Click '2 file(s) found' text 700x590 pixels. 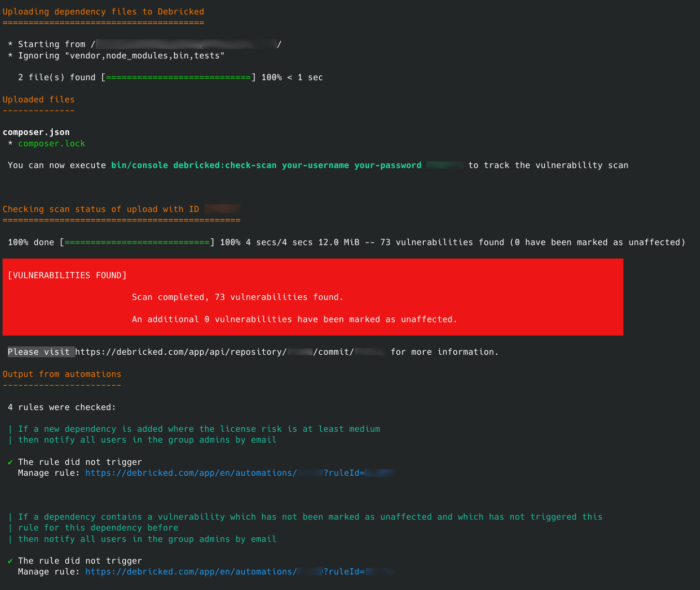[57, 77]
